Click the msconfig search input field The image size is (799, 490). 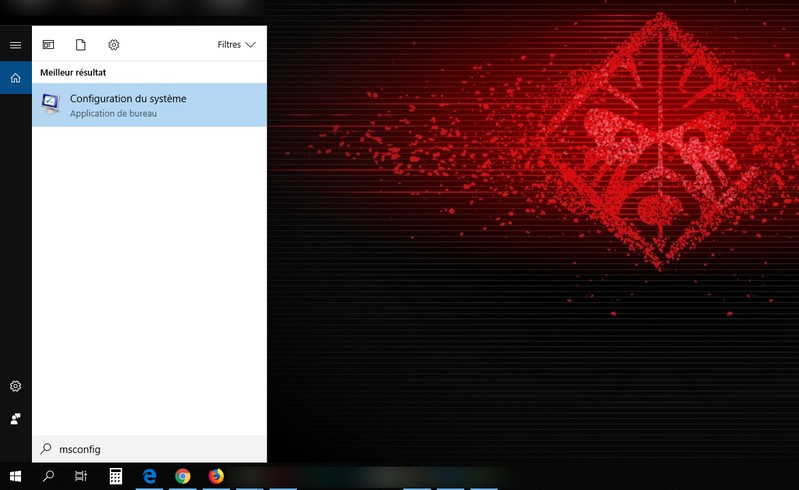[149, 449]
